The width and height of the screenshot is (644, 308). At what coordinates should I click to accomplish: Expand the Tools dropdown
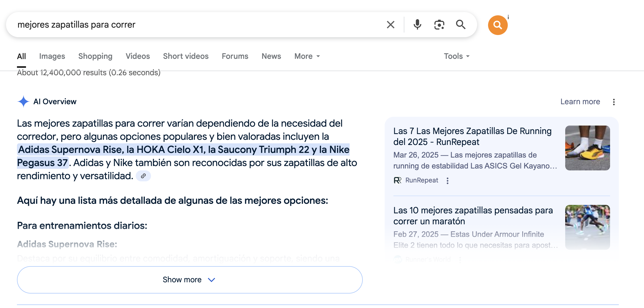[457, 56]
